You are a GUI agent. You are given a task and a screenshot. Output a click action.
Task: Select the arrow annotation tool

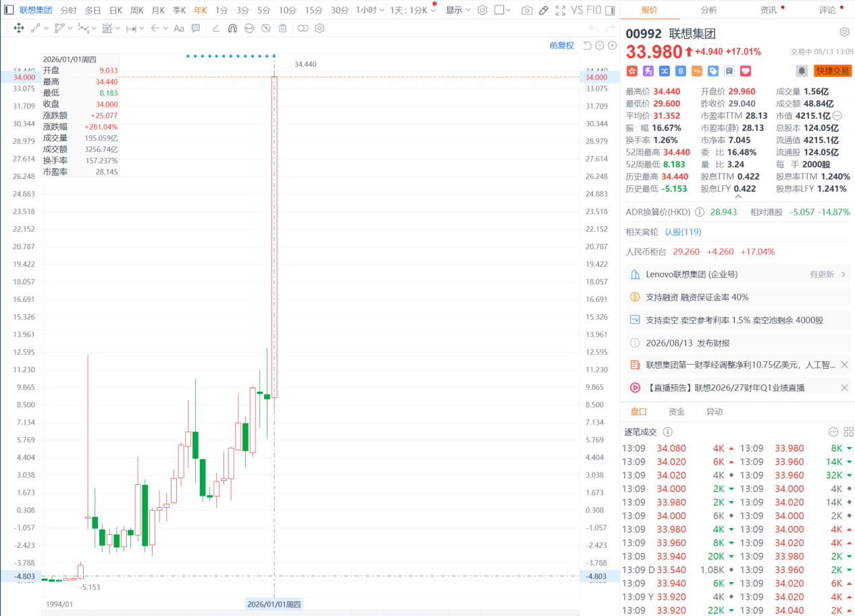coord(155,28)
